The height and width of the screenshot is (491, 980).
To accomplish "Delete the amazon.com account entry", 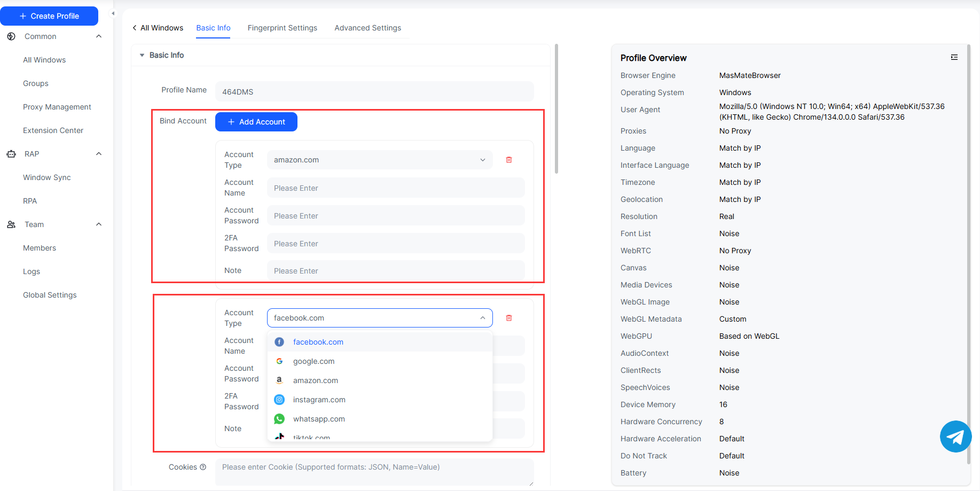I will (508, 160).
